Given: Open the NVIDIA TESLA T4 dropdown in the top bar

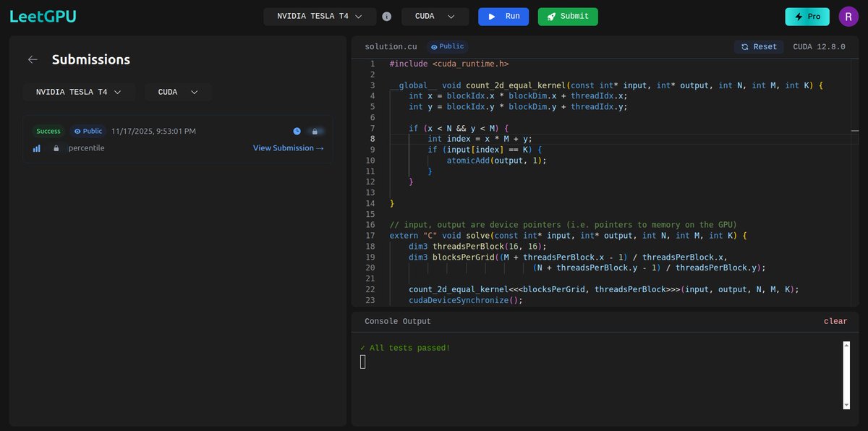Looking at the screenshot, I should click(x=320, y=15).
